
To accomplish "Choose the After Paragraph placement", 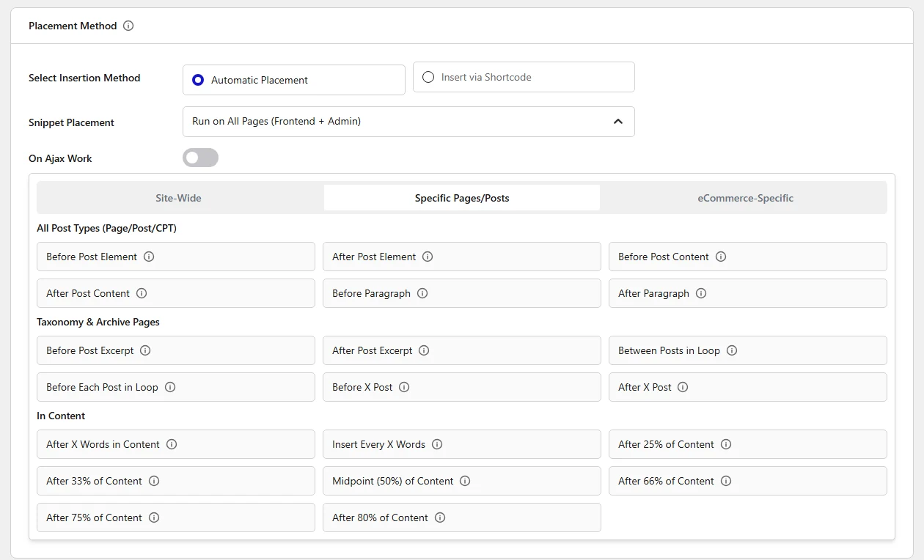I will (x=748, y=293).
